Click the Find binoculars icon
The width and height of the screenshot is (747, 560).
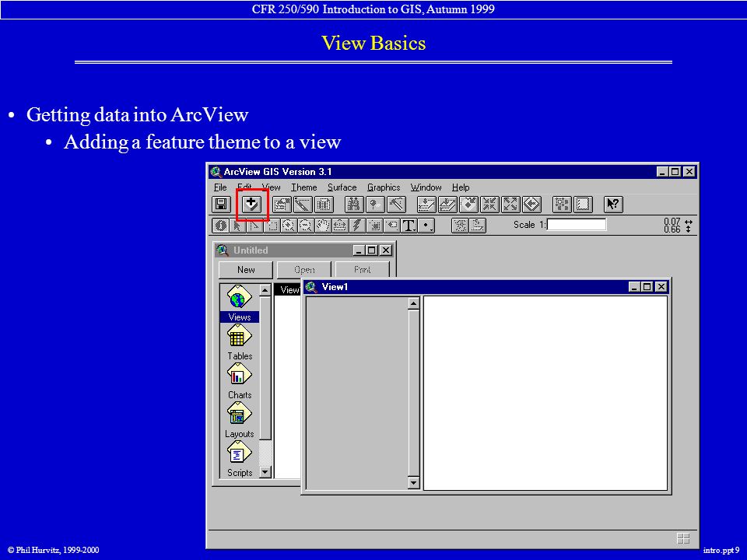[354, 205]
